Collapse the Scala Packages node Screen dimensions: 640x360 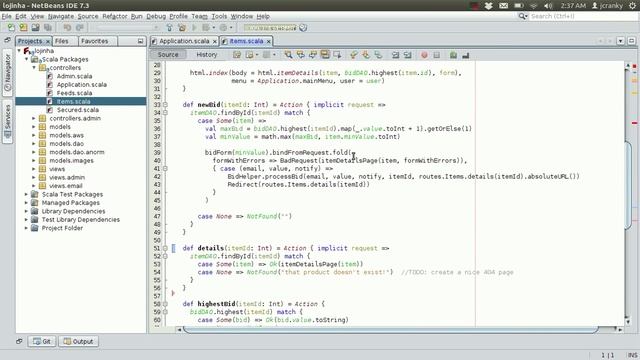[27, 59]
